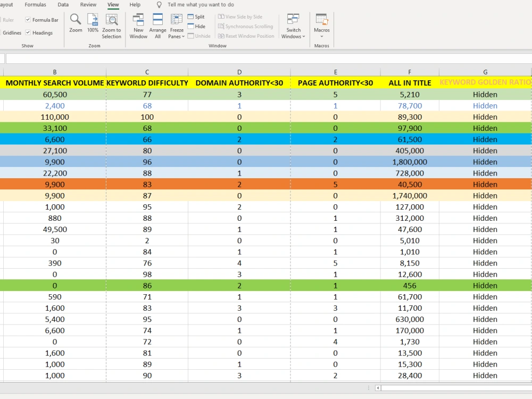Select the cell showing 405,000

[410, 151]
